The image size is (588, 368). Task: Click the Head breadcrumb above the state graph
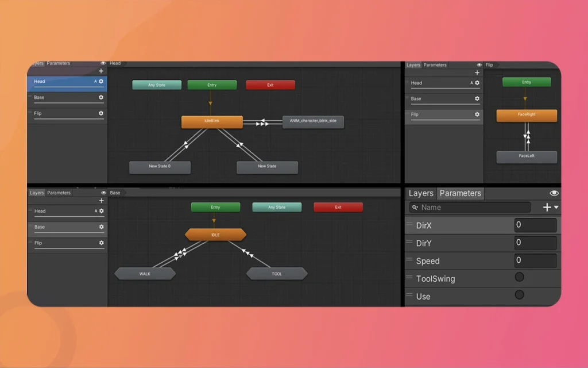click(115, 63)
